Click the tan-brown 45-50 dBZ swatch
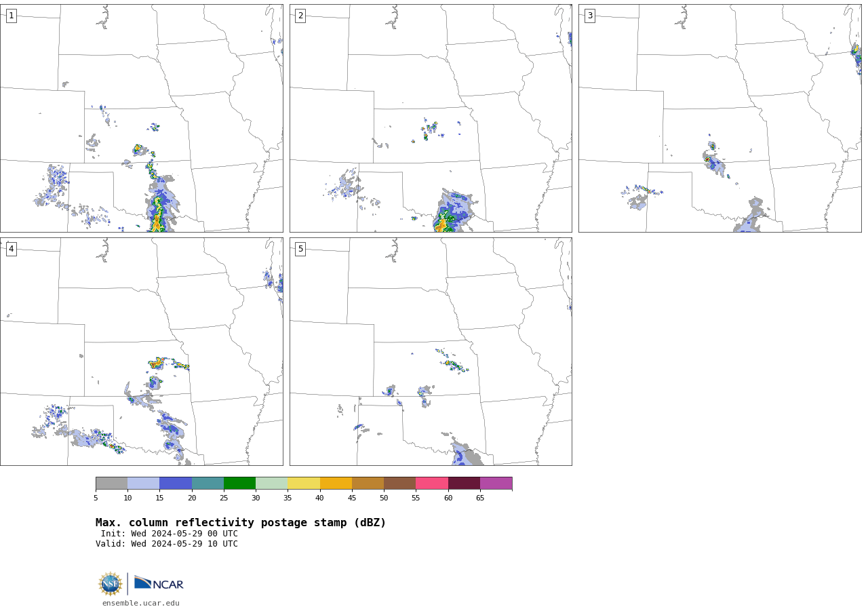The height and width of the screenshot is (611, 868). (x=368, y=484)
